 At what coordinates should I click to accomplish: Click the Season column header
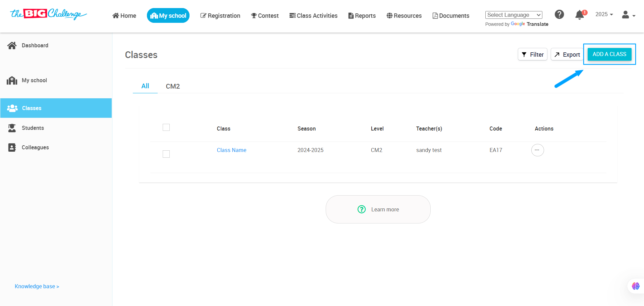307,129
